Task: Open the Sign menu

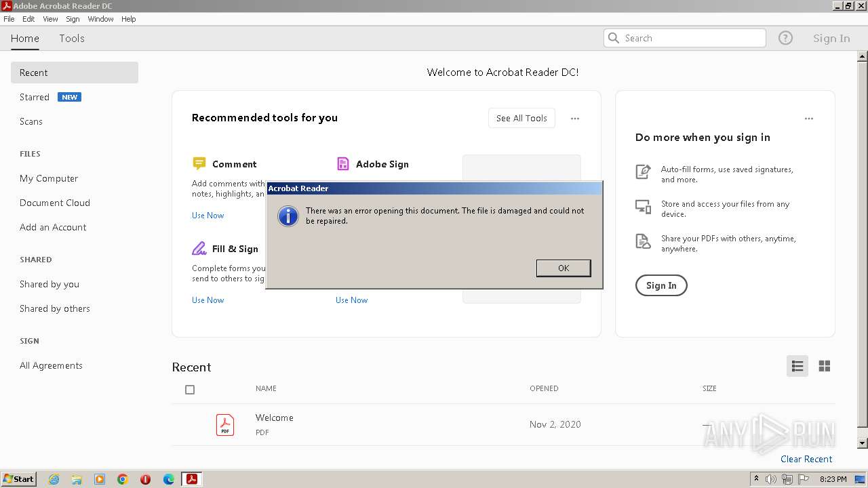Action: (x=73, y=19)
